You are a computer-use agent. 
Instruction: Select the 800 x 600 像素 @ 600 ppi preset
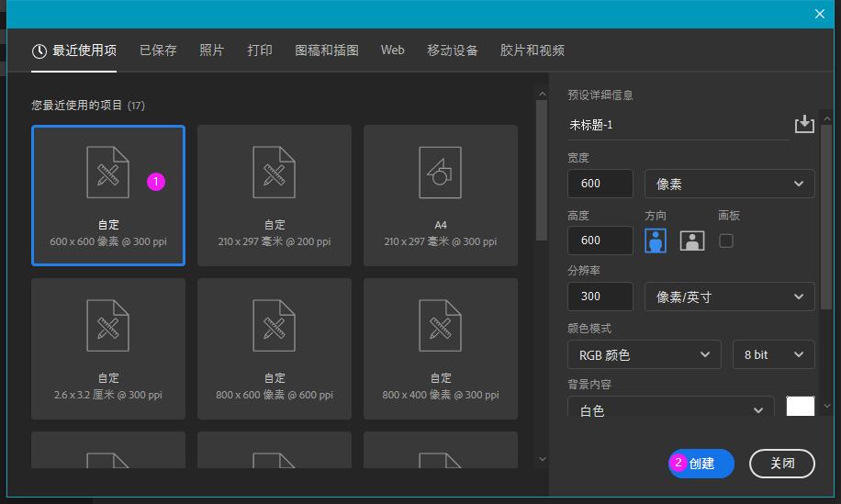275,349
